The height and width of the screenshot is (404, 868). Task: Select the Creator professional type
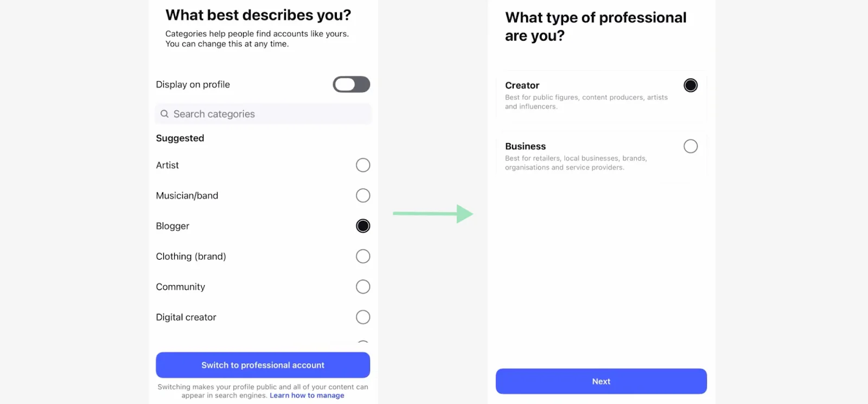coord(690,85)
